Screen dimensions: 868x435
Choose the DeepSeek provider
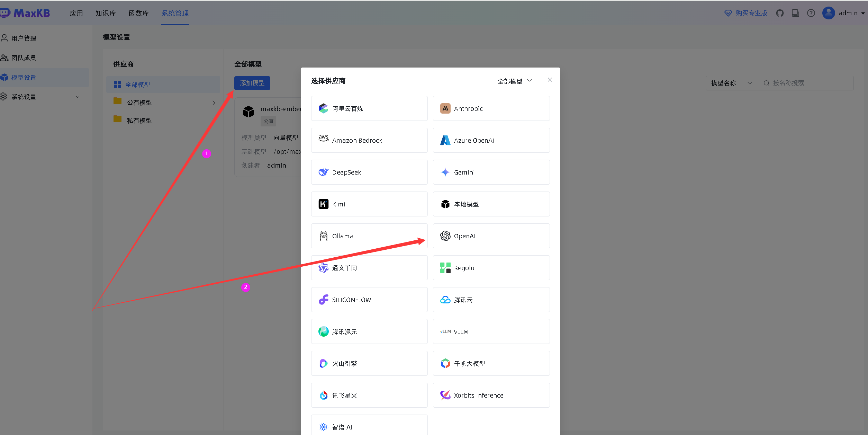pos(369,172)
